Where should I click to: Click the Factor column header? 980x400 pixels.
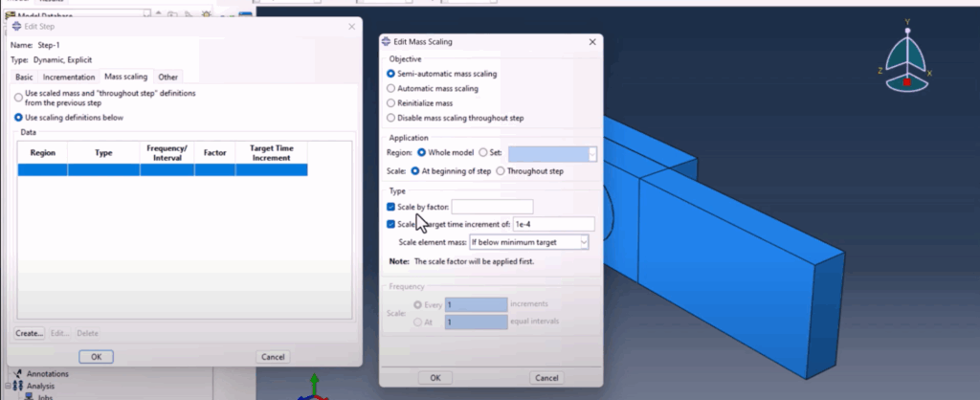[215, 153]
